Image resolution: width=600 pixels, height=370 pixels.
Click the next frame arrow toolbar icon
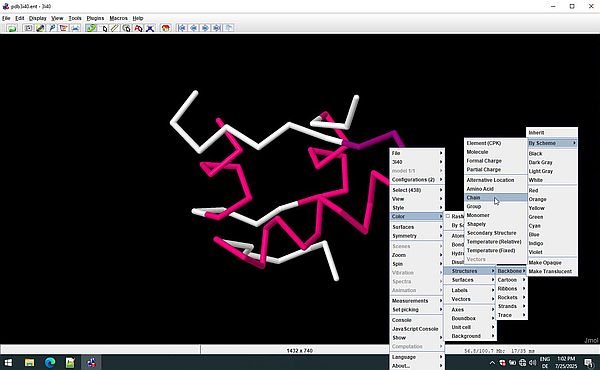tap(205, 28)
